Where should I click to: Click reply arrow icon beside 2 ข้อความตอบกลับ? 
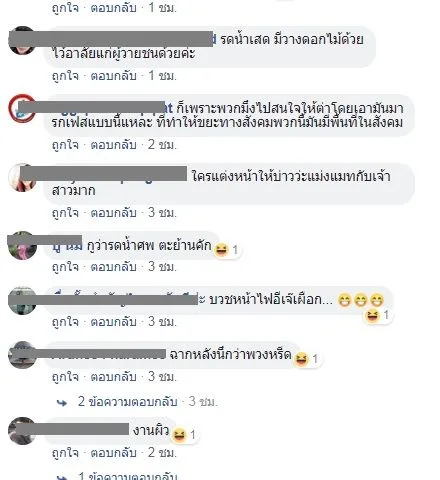62,403
